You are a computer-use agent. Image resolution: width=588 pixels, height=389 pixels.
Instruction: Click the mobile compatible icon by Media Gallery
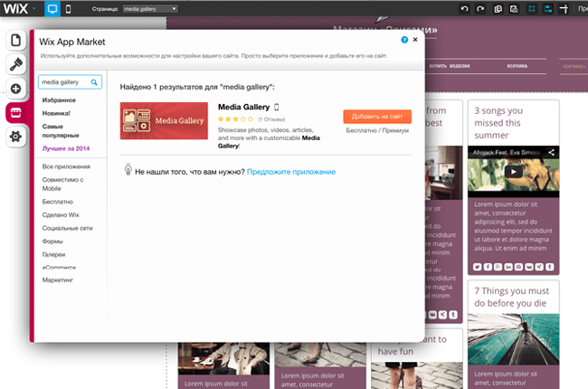(x=277, y=108)
